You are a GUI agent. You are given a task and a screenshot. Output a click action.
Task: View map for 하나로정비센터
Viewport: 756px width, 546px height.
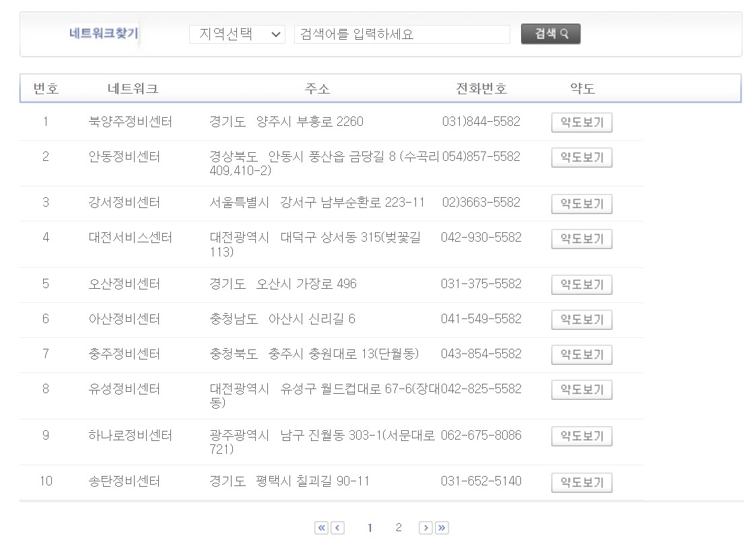click(582, 436)
